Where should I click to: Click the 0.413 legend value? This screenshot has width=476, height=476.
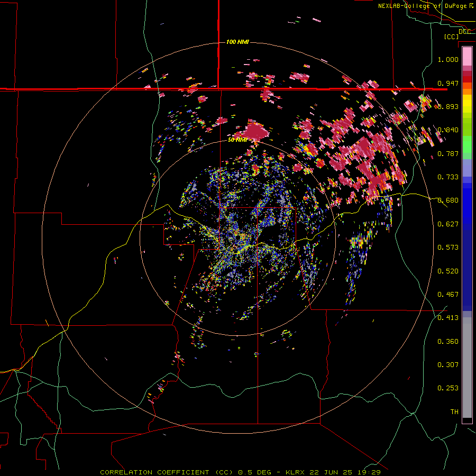tap(448, 318)
